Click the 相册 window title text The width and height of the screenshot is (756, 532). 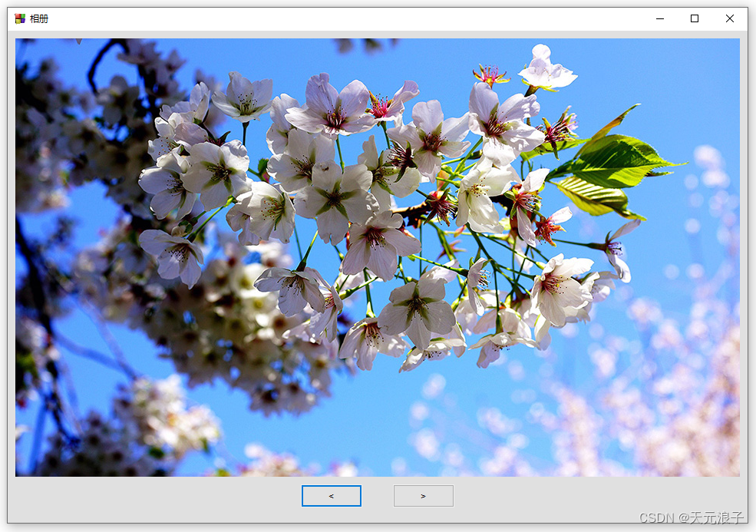pos(39,19)
